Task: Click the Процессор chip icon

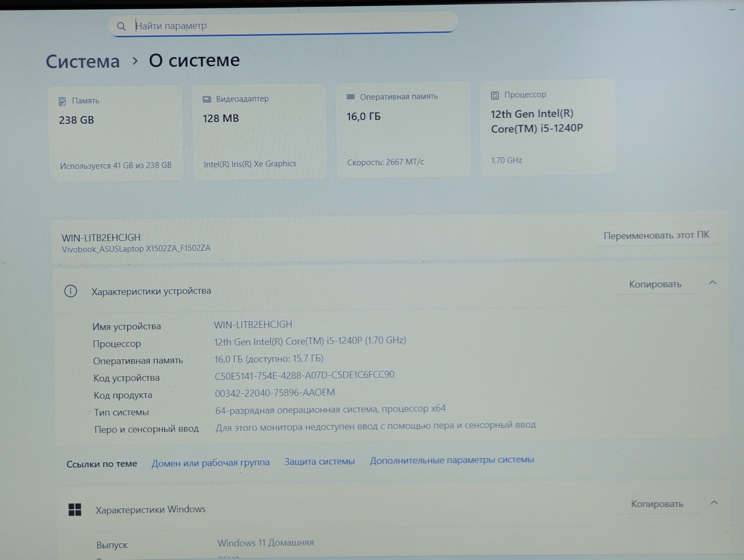Action: click(494, 96)
